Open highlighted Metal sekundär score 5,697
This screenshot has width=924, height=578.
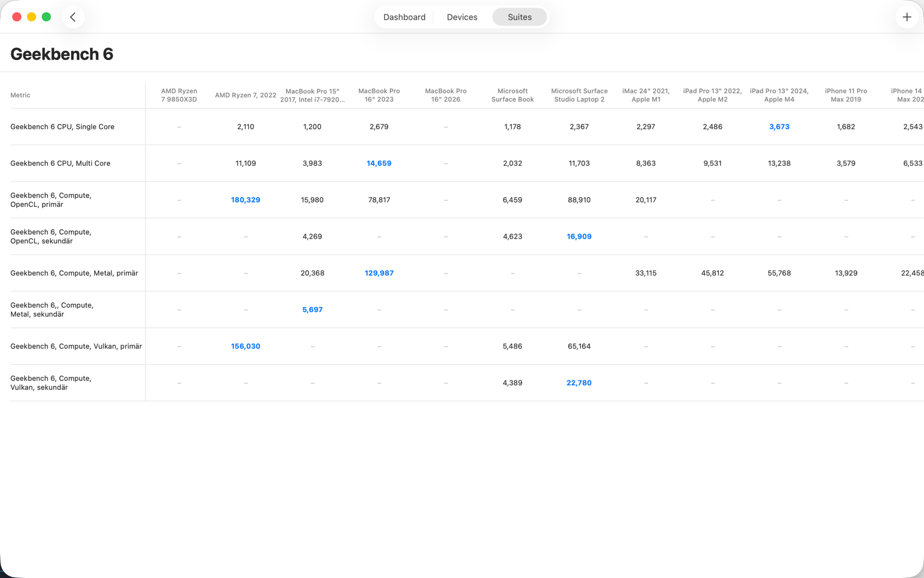(x=312, y=310)
